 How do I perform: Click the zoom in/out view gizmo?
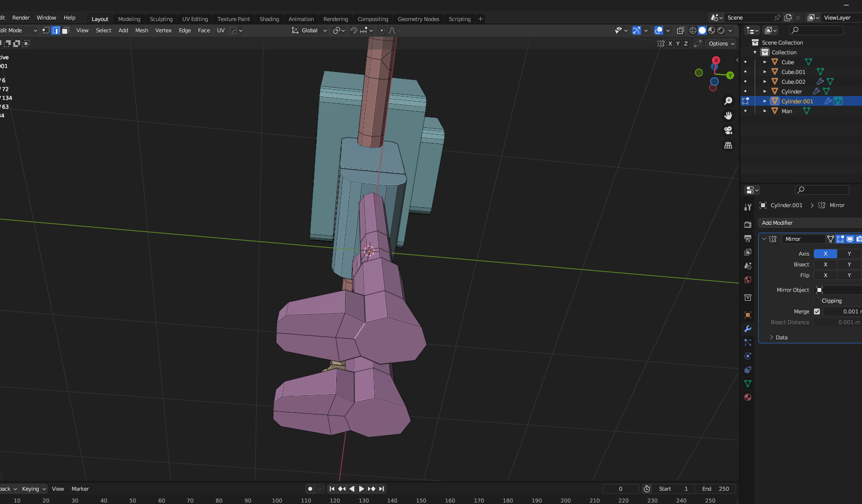click(x=728, y=101)
